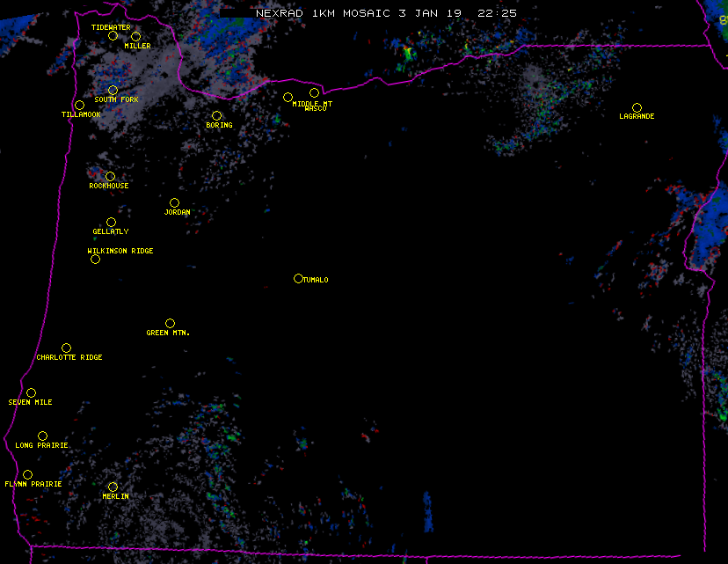Click the Tumalo station circle marker
Screen dimensions: 728x564
[298, 278]
